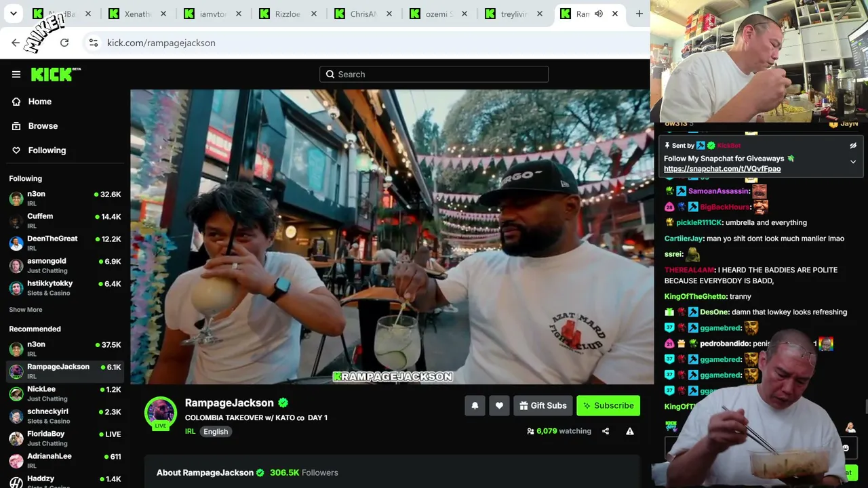Click RampageJackson's verified badge beside channel name

click(x=283, y=403)
